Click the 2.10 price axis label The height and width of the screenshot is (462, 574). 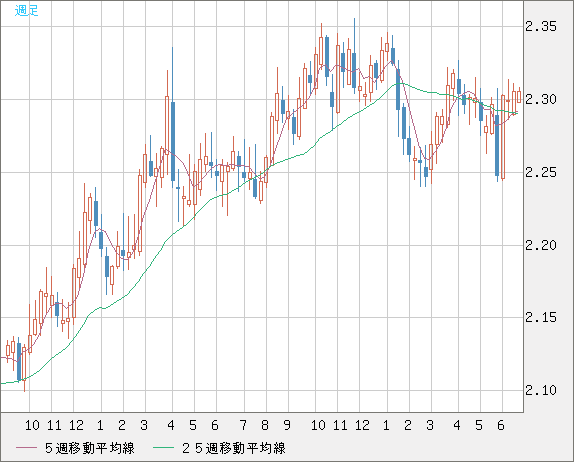point(541,390)
